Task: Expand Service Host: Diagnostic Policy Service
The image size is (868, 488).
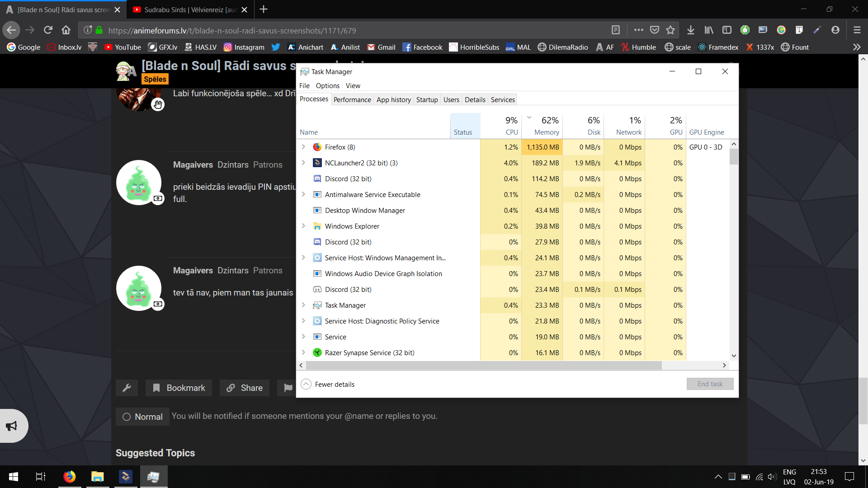Action: pyautogui.click(x=303, y=321)
